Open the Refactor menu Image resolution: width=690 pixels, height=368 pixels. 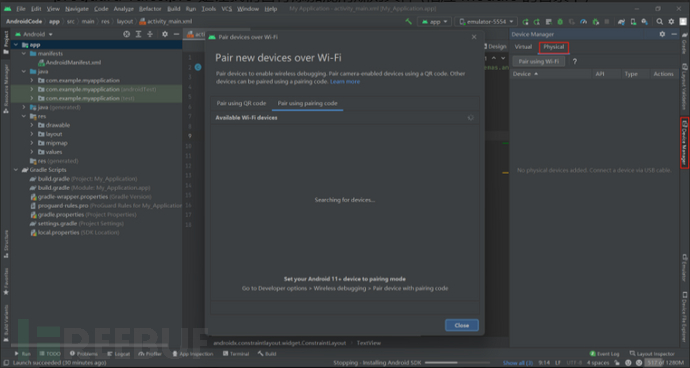coord(150,9)
